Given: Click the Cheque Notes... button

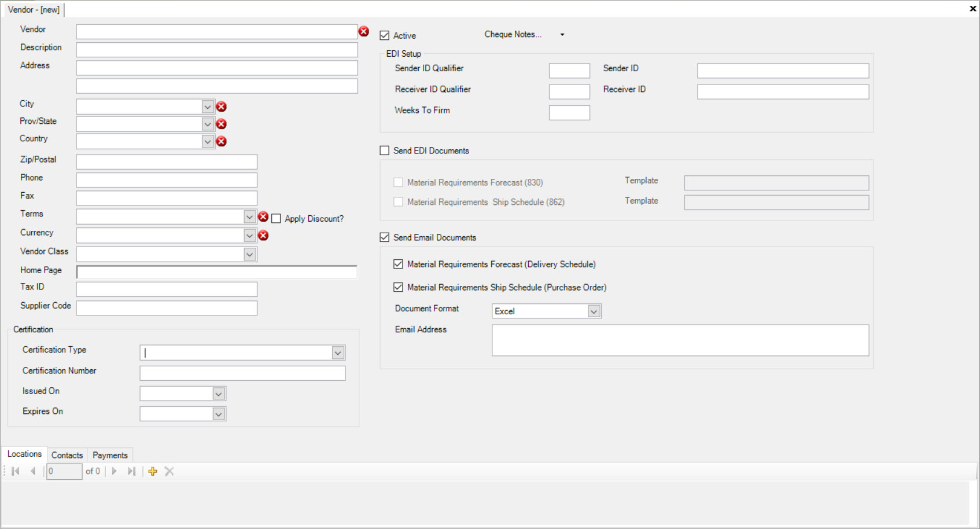Looking at the screenshot, I should (x=513, y=34).
